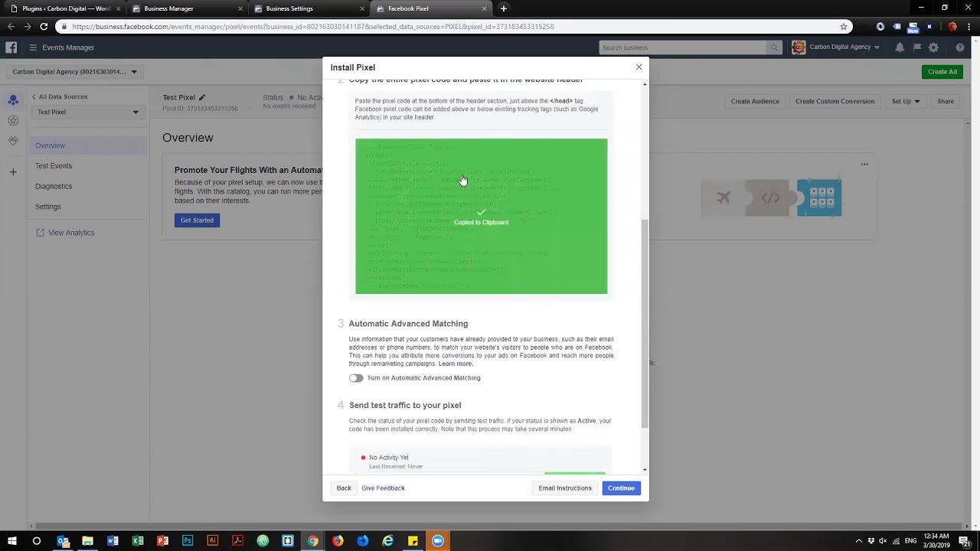Toggle Automatic Advanced Matching switch
This screenshot has height=551, width=980.
[x=356, y=378]
